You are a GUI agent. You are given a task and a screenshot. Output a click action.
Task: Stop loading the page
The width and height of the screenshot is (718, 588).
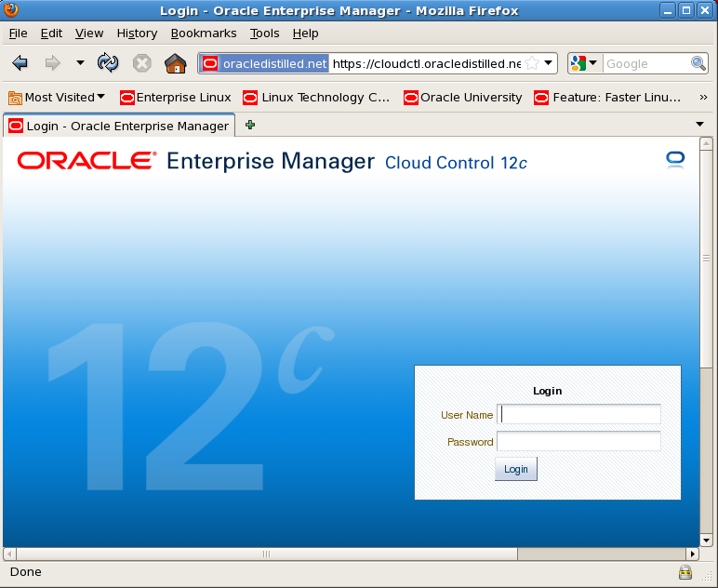[x=142, y=63]
